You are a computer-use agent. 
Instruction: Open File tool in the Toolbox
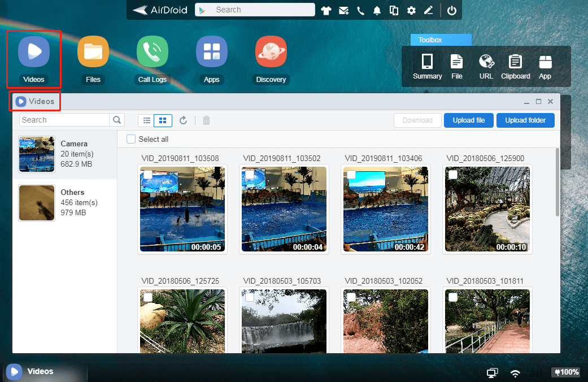click(x=457, y=66)
